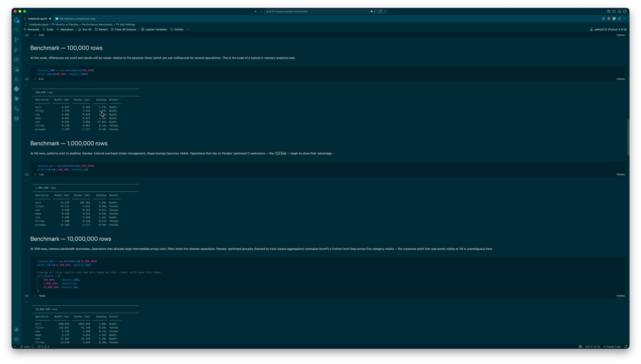This screenshot has height=364, width=641.
Task: Clear All Outputs in notebook
Action: point(124,29)
